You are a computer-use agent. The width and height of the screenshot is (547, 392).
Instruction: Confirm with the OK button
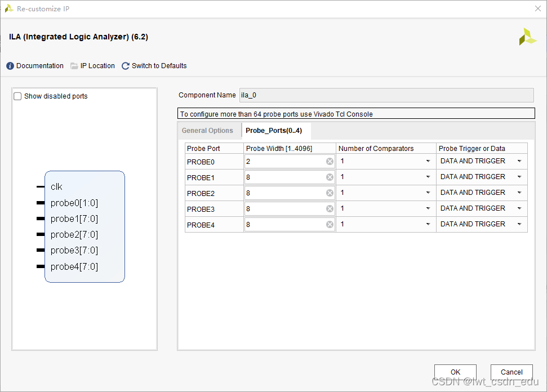click(x=455, y=372)
